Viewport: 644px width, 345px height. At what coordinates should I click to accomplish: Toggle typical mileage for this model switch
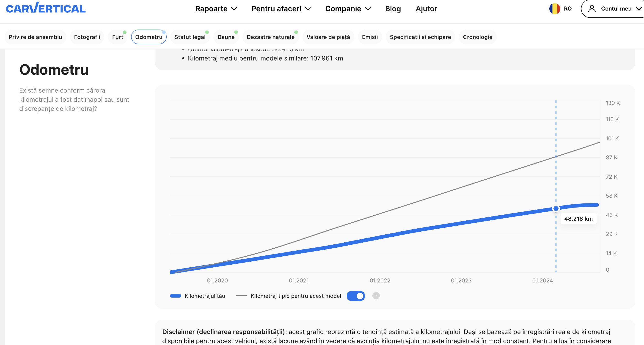(x=356, y=296)
